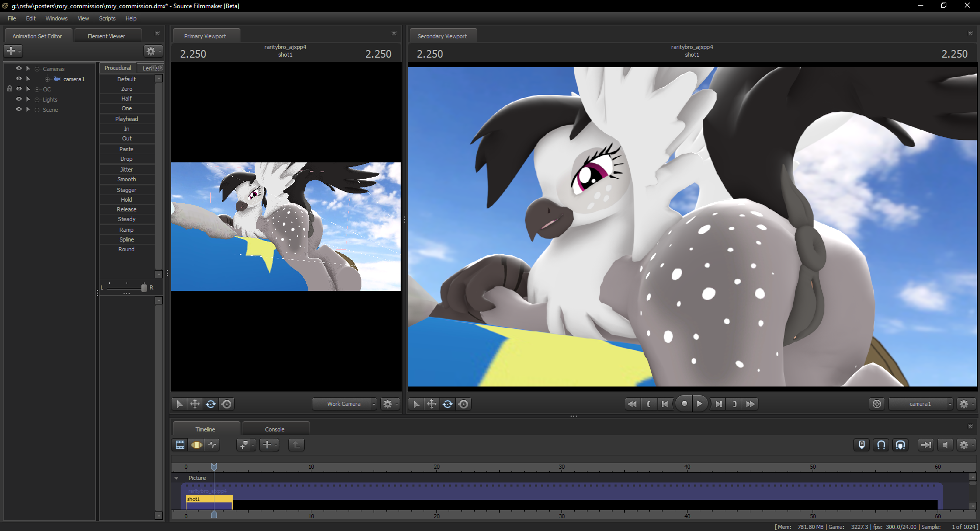
Task: Expand the OC tree node
Action: point(37,89)
